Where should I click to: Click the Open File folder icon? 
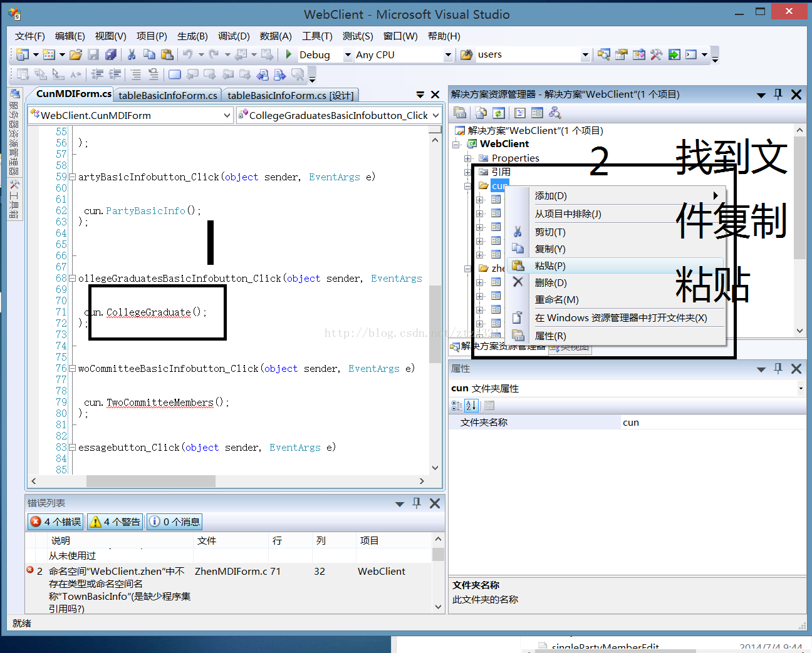coord(76,54)
